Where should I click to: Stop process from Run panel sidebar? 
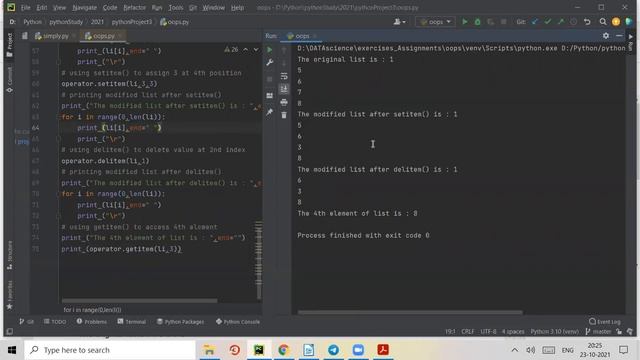[269, 79]
